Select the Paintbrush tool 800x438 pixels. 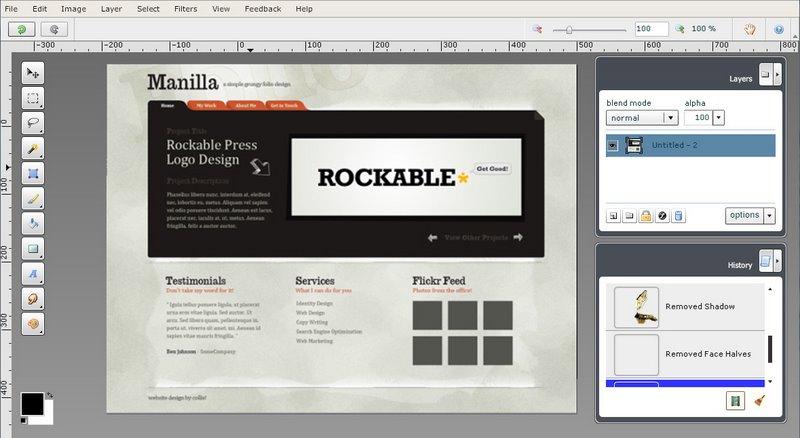[33, 199]
